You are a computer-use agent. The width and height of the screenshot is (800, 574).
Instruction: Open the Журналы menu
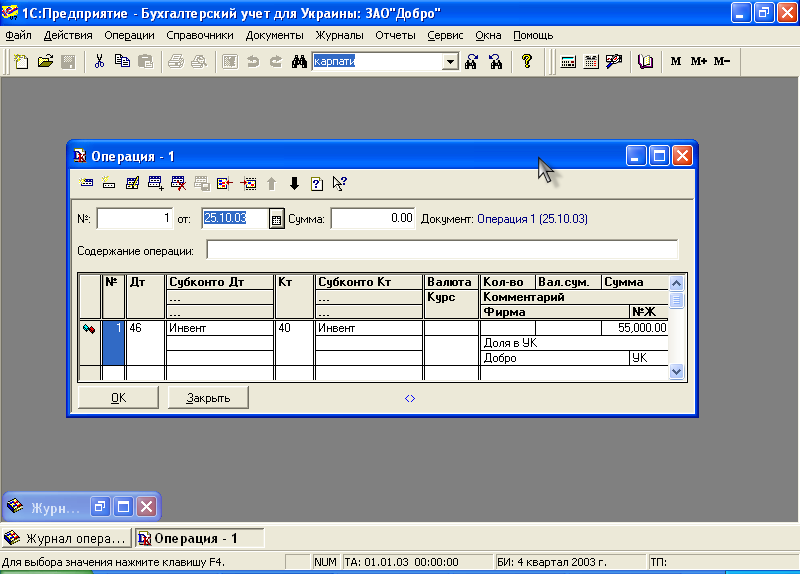coord(339,35)
